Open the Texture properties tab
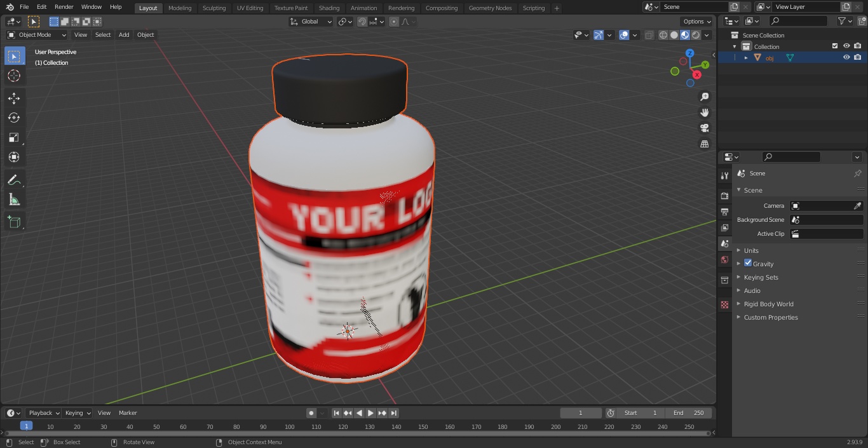 (x=724, y=305)
